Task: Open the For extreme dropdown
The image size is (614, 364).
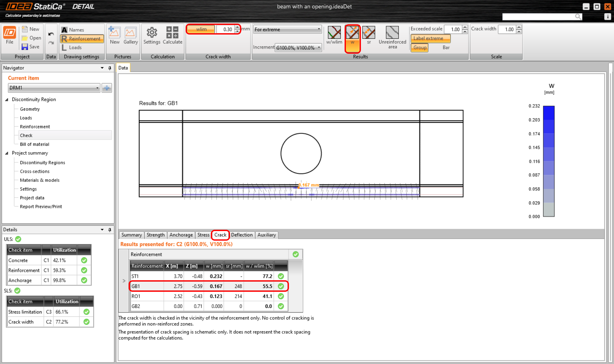Action: pyautogui.click(x=287, y=29)
